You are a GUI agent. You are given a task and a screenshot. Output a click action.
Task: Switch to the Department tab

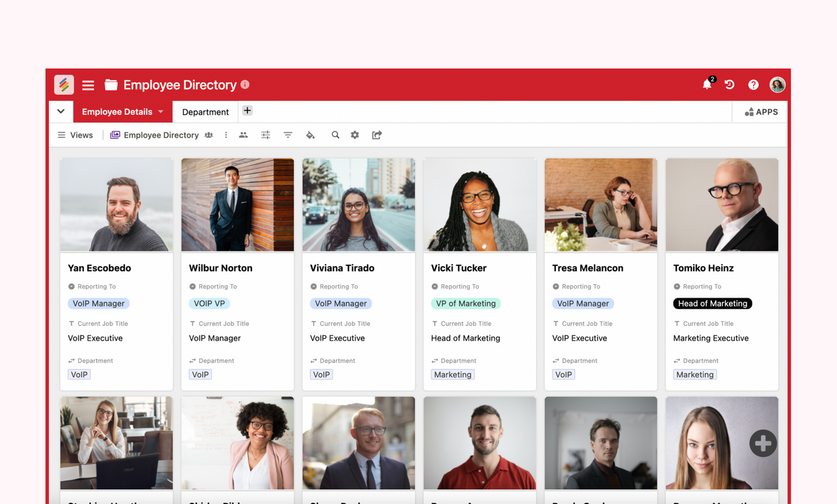click(x=205, y=112)
